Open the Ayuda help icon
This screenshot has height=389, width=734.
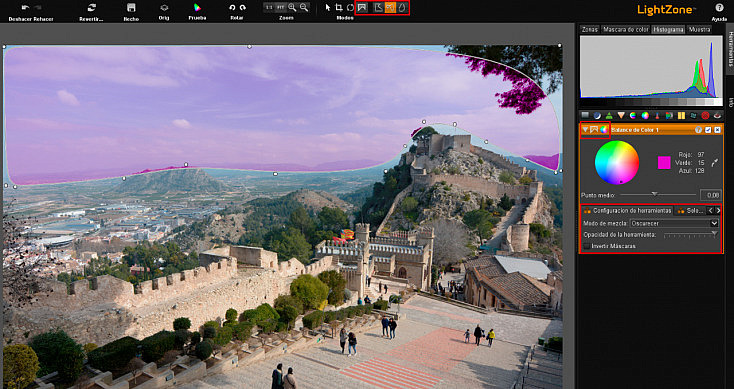point(719,7)
